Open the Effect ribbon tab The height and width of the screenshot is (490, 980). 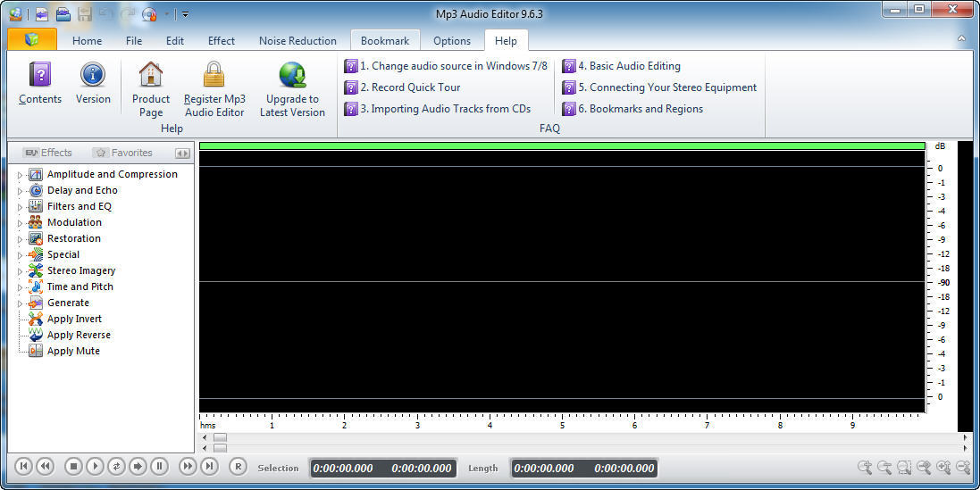[x=222, y=40]
